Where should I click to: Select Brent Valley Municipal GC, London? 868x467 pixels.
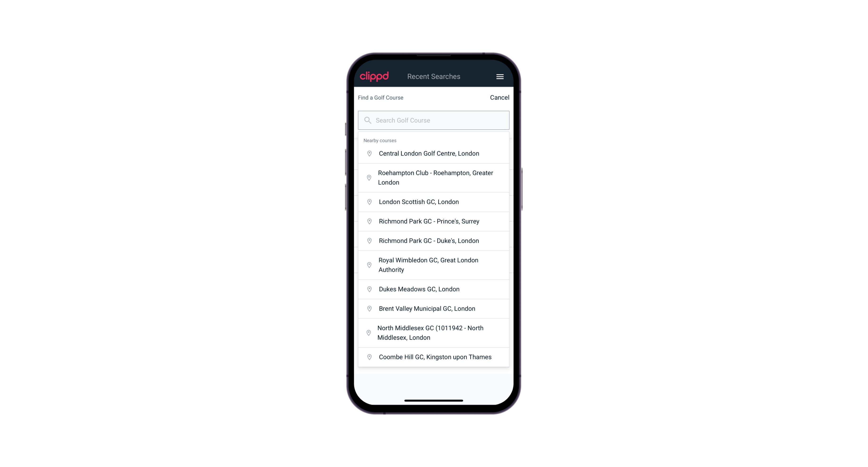point(434,308)
